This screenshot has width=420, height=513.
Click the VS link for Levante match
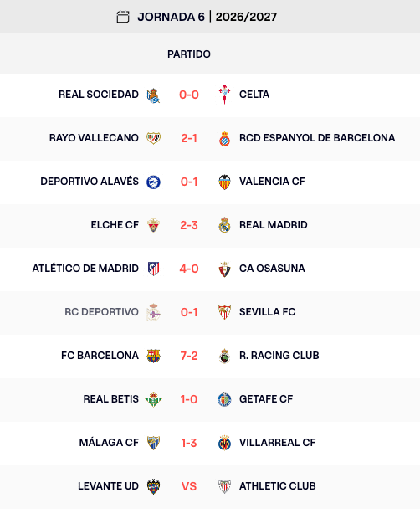[189, 486]
